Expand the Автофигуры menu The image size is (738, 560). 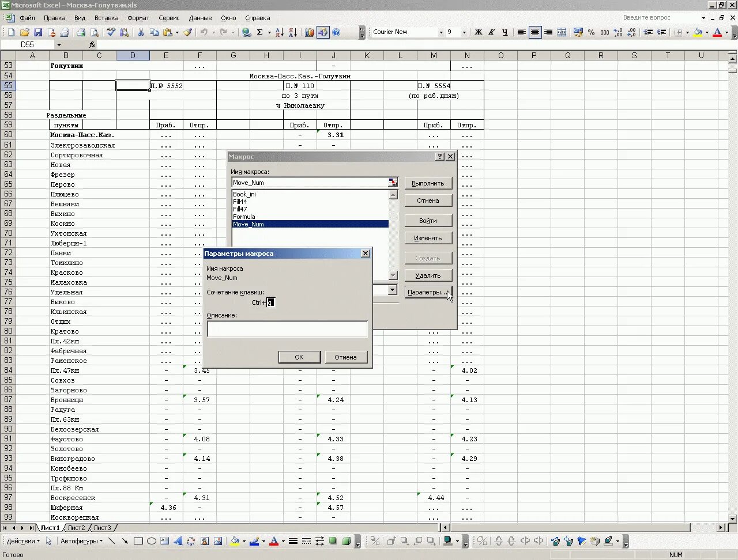[81, 541]
